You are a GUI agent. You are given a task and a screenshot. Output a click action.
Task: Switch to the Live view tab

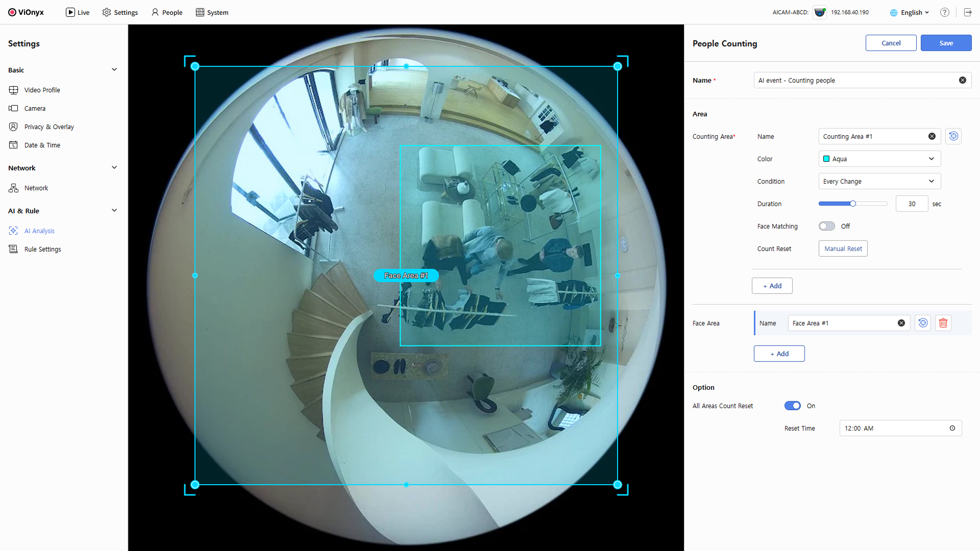click(78, 12)
